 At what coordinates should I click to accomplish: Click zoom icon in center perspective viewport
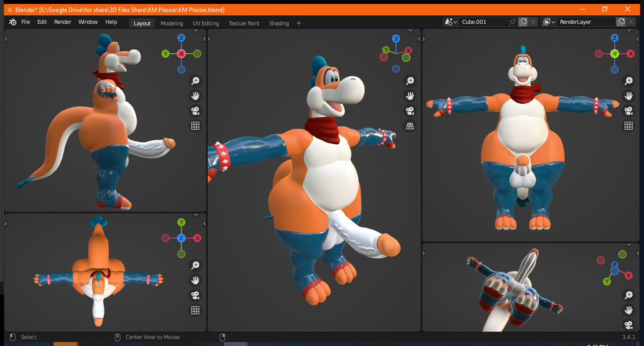(x=410, y=81)
